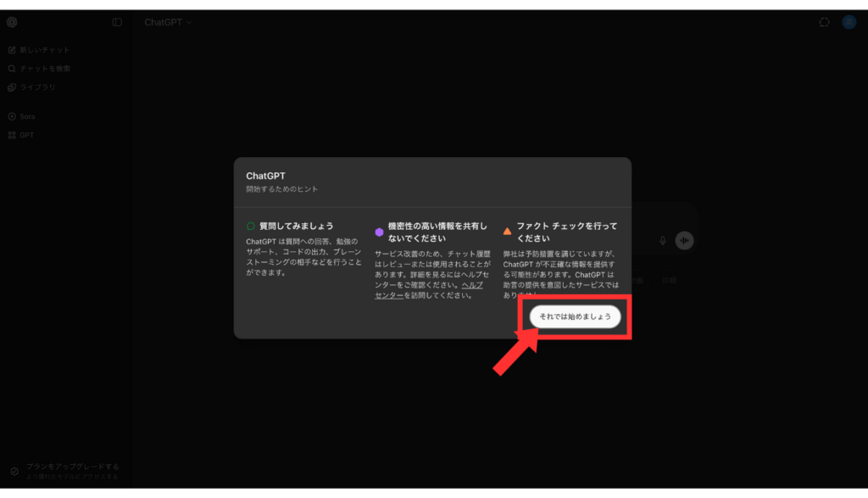Open the user profile avatar menu
This screenshot has width=868, height=498.
[849, 22]
